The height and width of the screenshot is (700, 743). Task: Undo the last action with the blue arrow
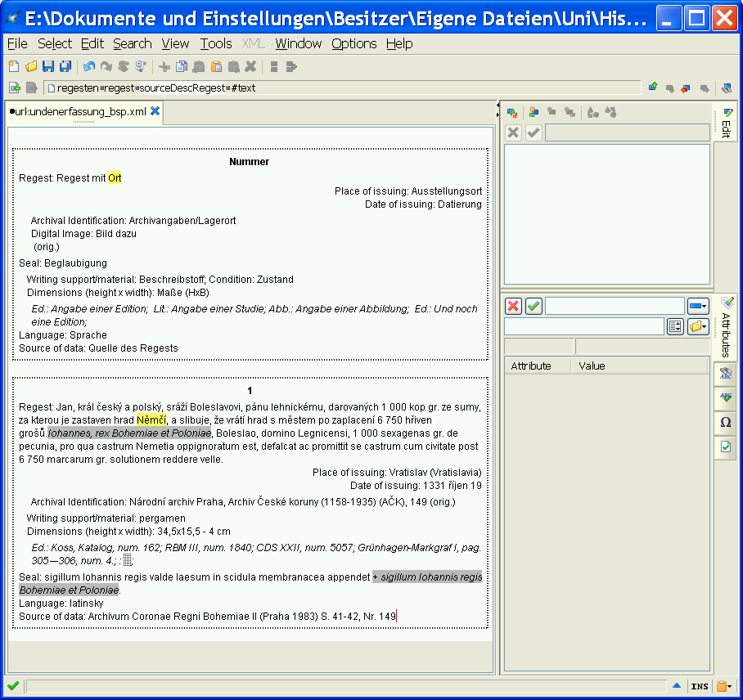click(x=89, y=67)
